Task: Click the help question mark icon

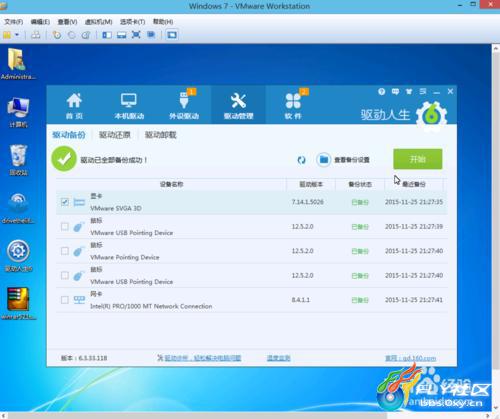Action: 382,91
